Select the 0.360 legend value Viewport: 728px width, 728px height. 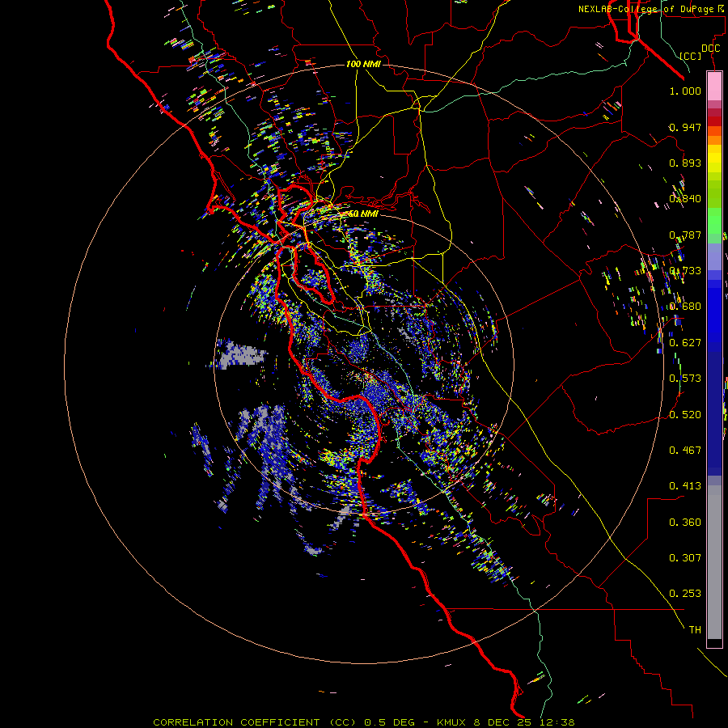click(685, 523)
